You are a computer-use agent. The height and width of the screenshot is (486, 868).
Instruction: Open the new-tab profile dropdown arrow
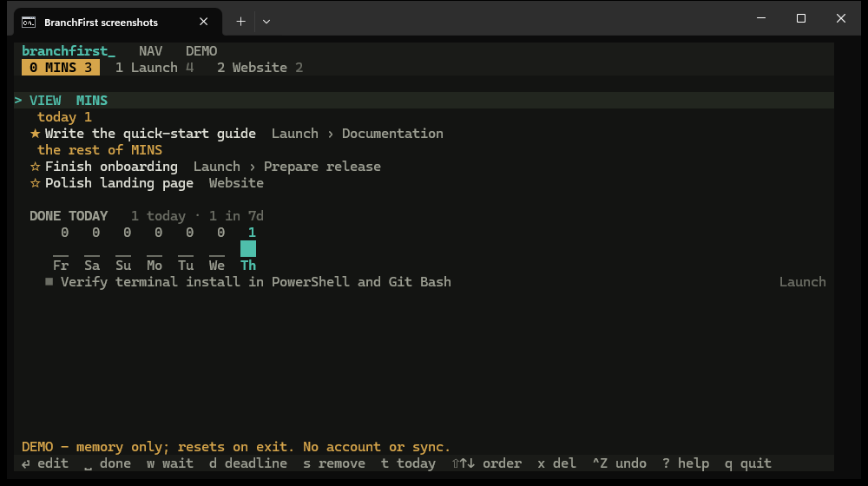coord(266,22)
